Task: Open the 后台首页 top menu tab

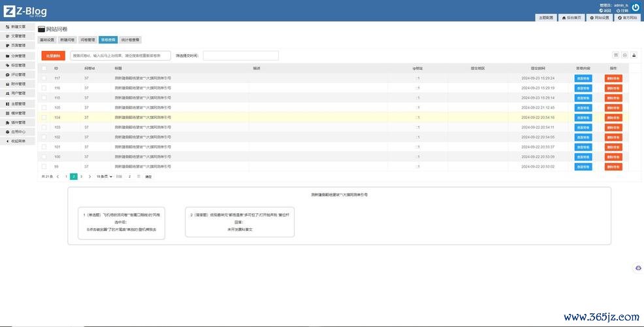Action: click(572, 18)
